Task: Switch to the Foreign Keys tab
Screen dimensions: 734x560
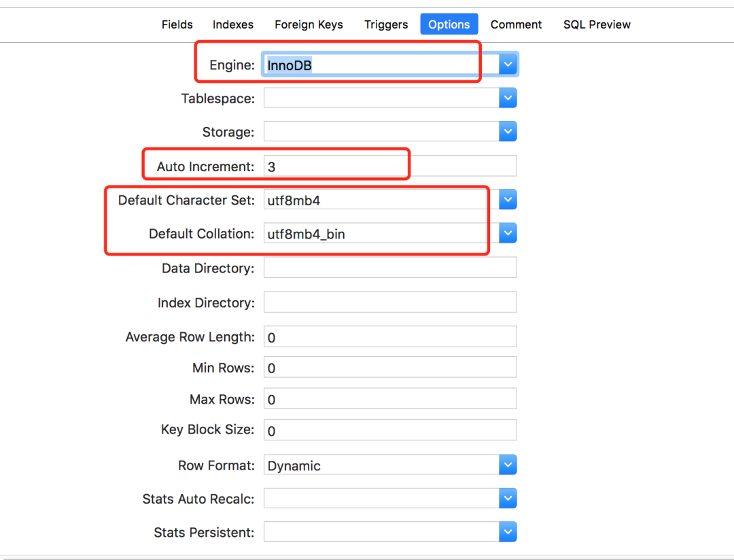Action: click(x=309, y=24)
